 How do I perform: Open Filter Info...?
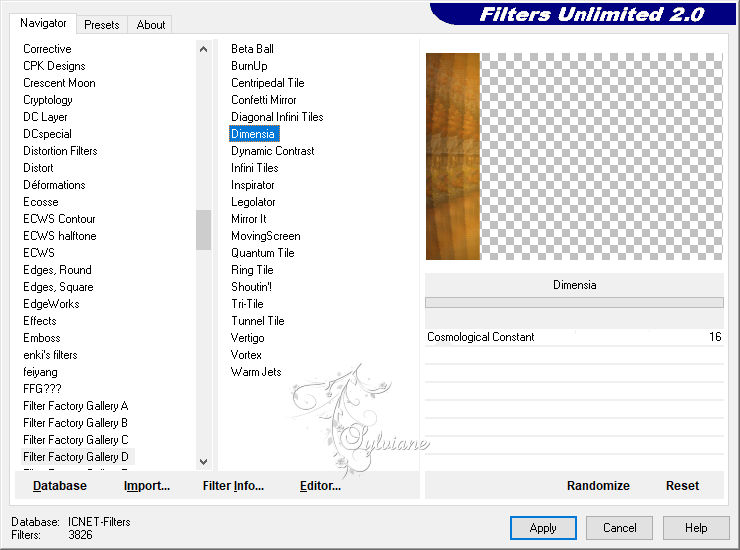tap(233, 486)
